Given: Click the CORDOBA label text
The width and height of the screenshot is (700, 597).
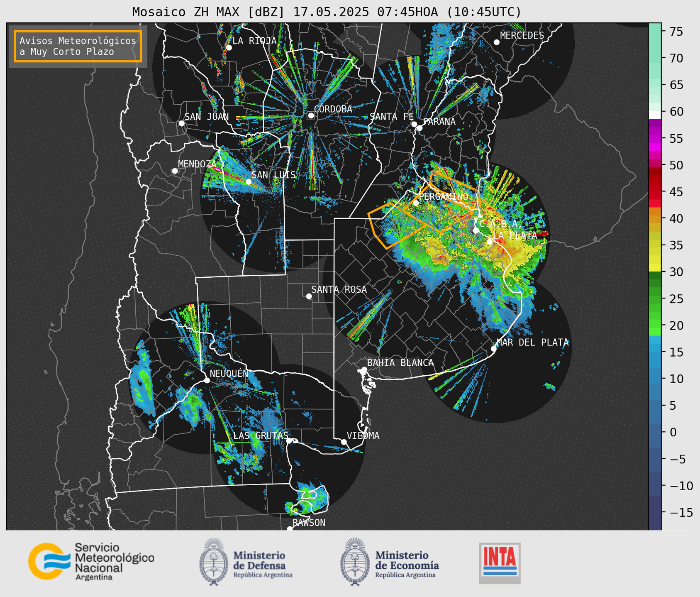Looking at the screenshot, I should pos(333,109).
